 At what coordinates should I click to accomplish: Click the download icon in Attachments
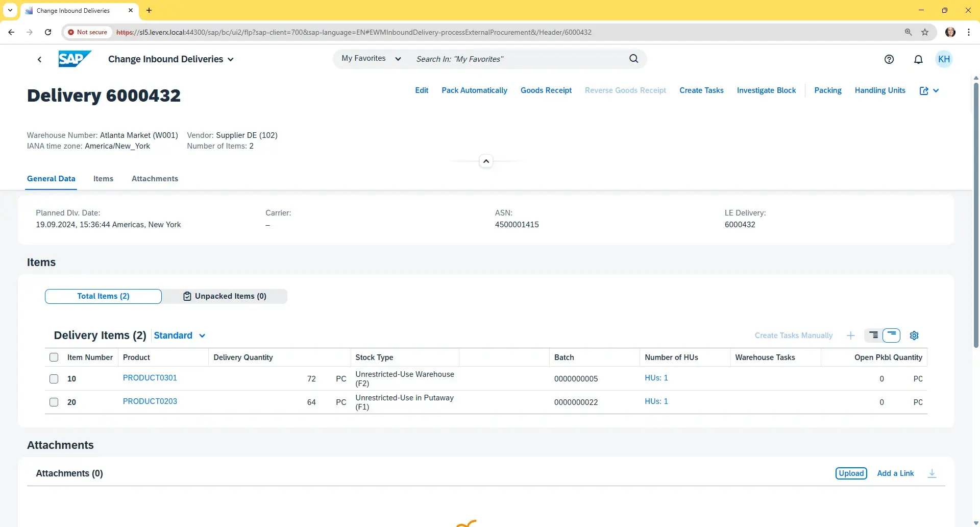point(932,473)
